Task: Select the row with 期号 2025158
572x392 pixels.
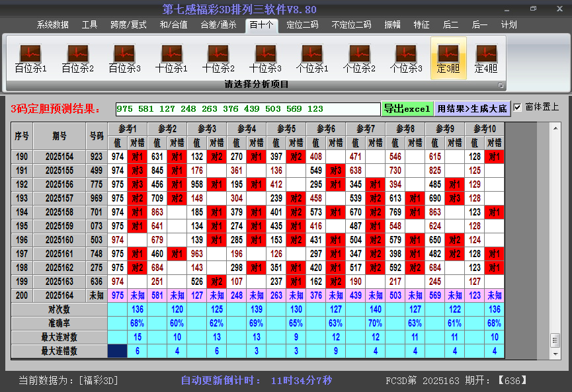Action: [x=257, y=212]
